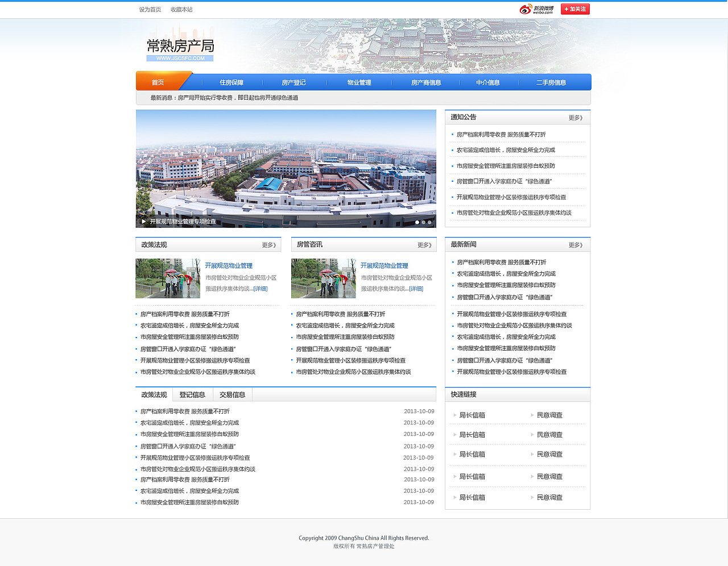Click the play triangle icon on the carousel caption
Screen dimensions: 728x566
(x=143, y=221)
